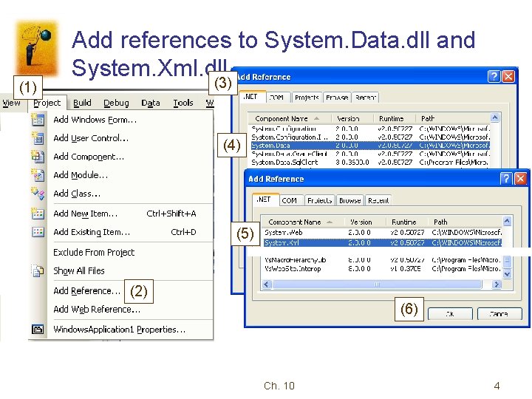Switch to Browse tab in front dialog
The width and height of the screenshot is (532, 399).
(x=349, y=200)
